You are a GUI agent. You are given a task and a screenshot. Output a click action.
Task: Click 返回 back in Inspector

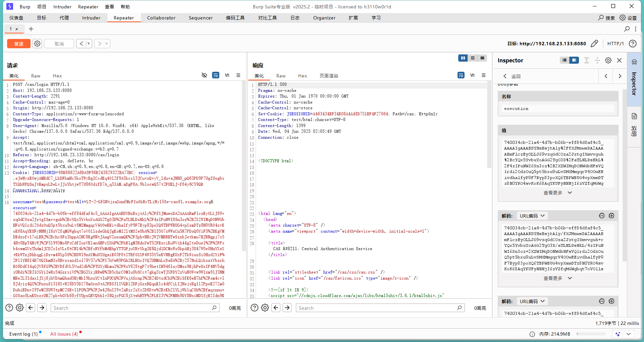(512, 76)
